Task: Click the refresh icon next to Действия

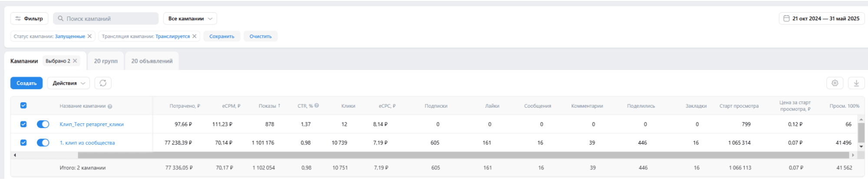Action: pos(103,83)
